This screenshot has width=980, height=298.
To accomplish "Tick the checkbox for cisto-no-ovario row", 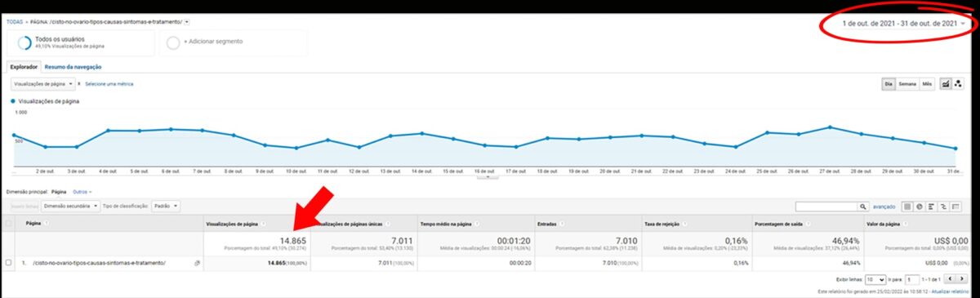I will pos(9,263).
